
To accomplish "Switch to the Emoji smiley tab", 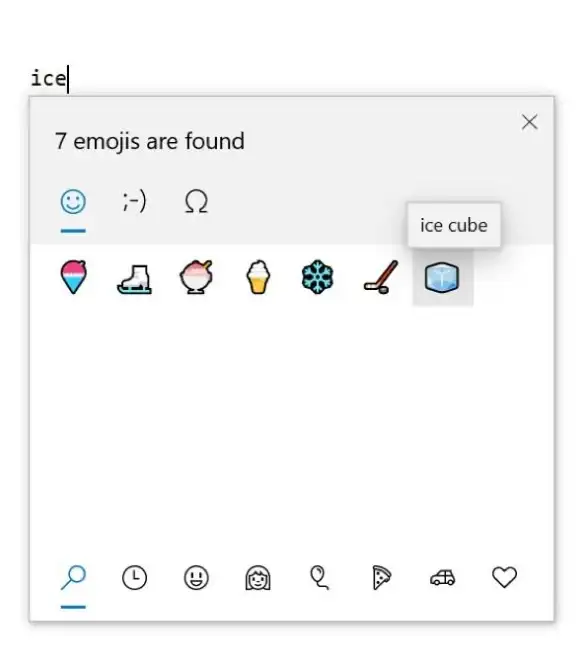I will point(73,202).
